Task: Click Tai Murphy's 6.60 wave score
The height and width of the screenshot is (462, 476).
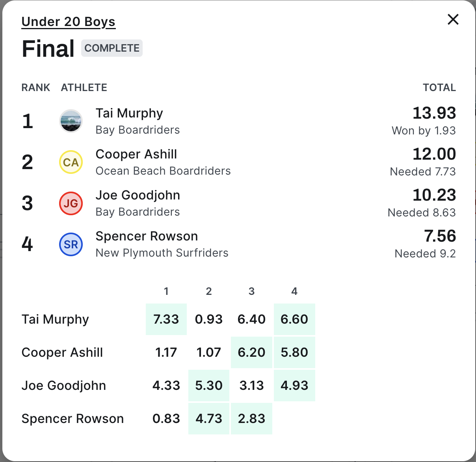Action: click(294, 319)
